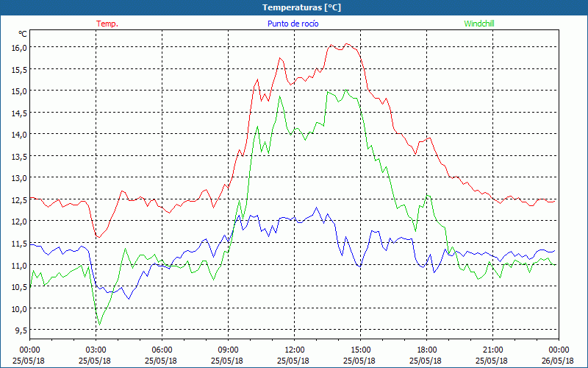Click the 15,5 y-axis value

[19, 69]
